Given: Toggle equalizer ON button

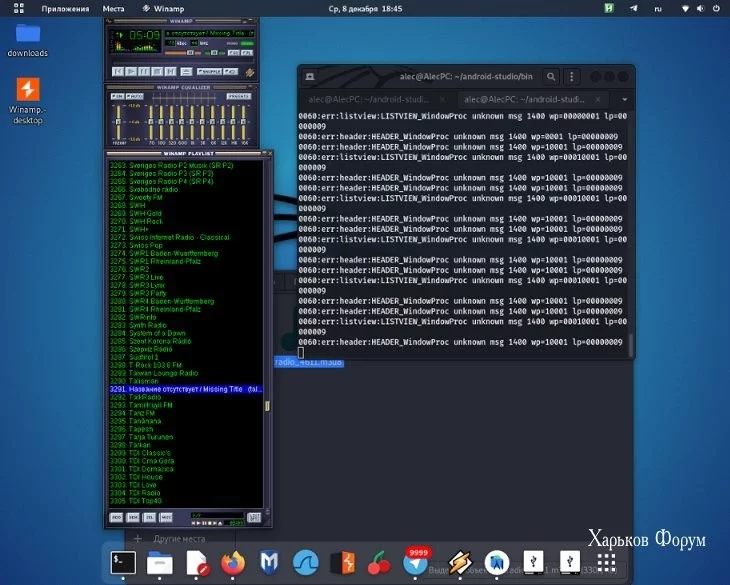Looking at the screenshot, I should tap(117, 96).
